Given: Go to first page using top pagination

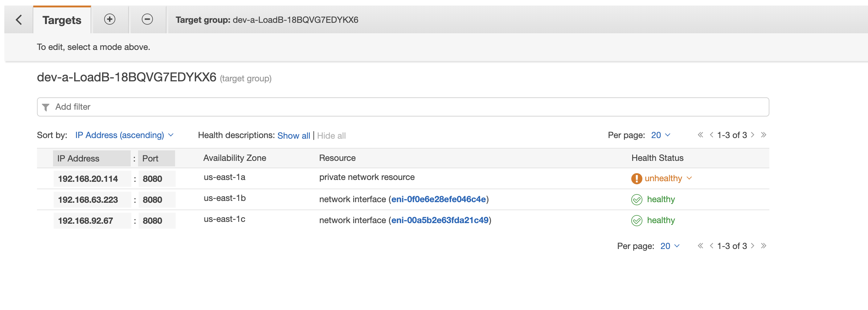Looking at the screenshot, I should point(700,135).
